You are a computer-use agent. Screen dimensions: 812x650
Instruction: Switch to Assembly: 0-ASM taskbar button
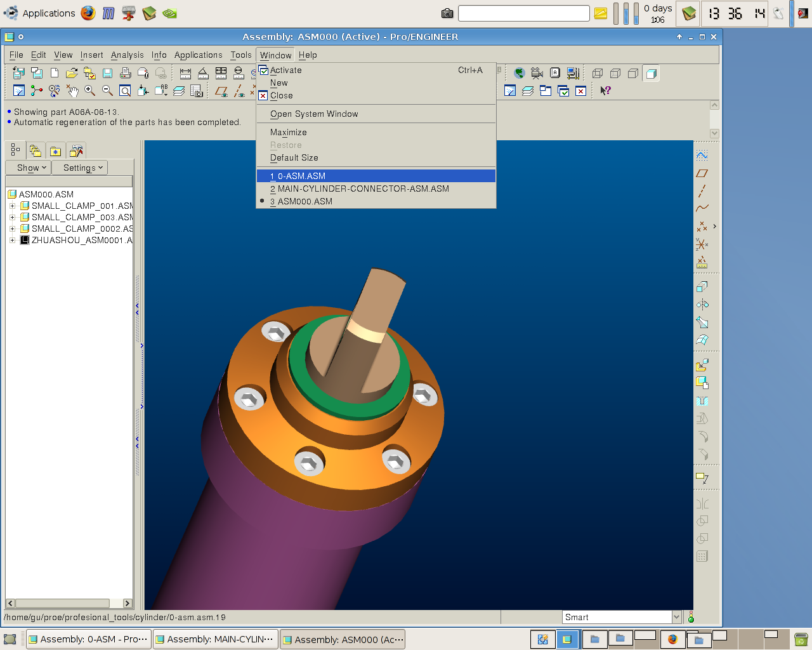click(x=89, y=639)
